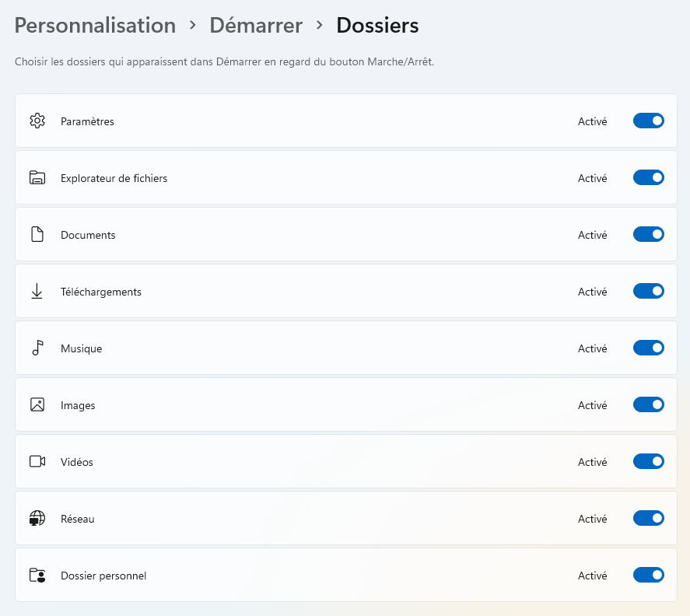Disable the Musique folder switch
This screenshot has height=616, width=690.
[x=648, y=348]
